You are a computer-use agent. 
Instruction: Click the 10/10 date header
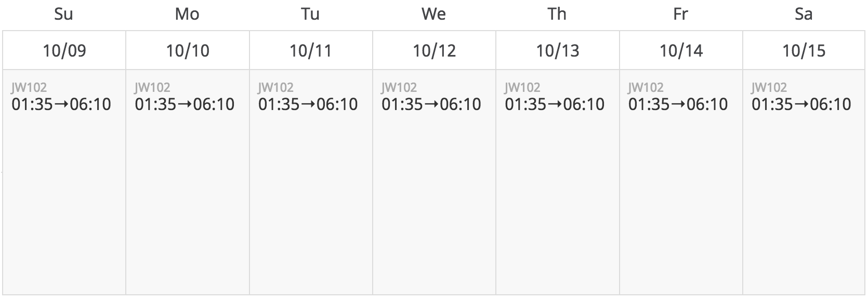188,50
